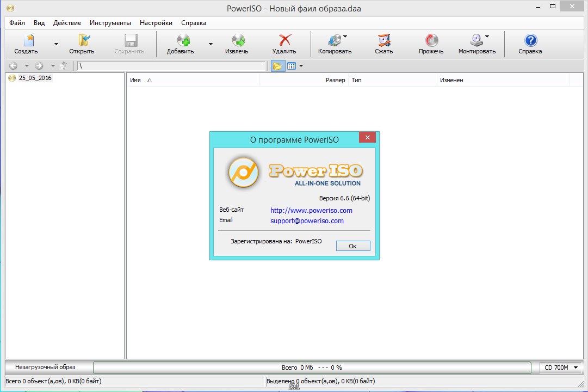This screenshot has width=588, height=392.
Task: Click the Всего 0 Мб capacity progress bar
Action: pos(312,367)
